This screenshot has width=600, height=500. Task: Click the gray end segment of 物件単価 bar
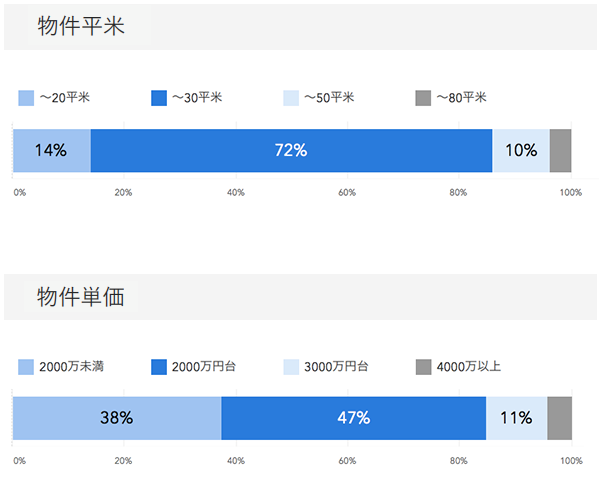coord(559,418)
